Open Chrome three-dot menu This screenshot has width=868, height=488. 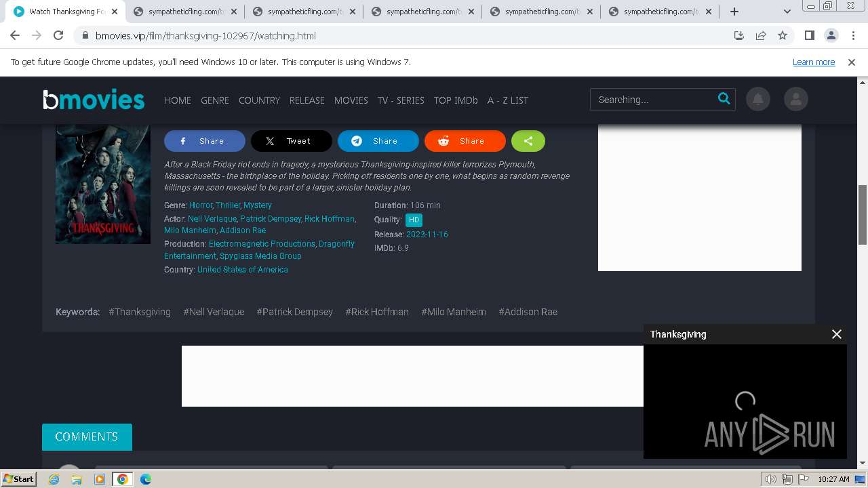(853, 36)
